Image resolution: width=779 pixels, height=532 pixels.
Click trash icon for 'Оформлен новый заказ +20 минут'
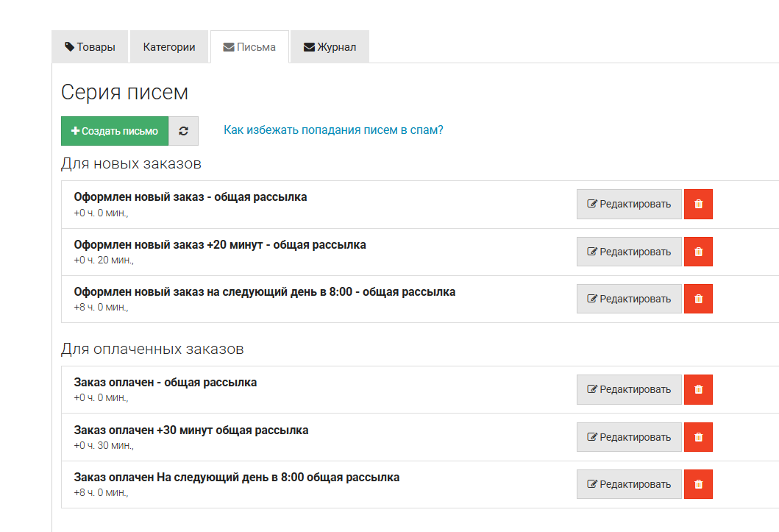tap(698, 252)
